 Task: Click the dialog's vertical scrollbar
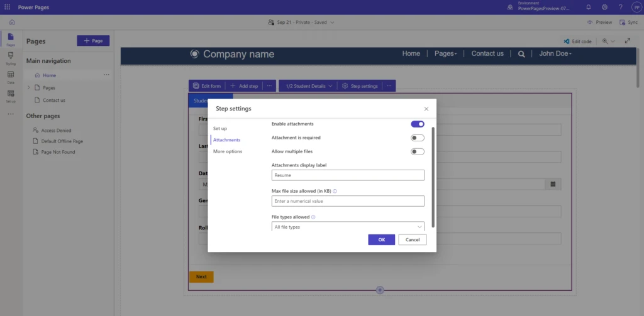click(x=433, y=176)
